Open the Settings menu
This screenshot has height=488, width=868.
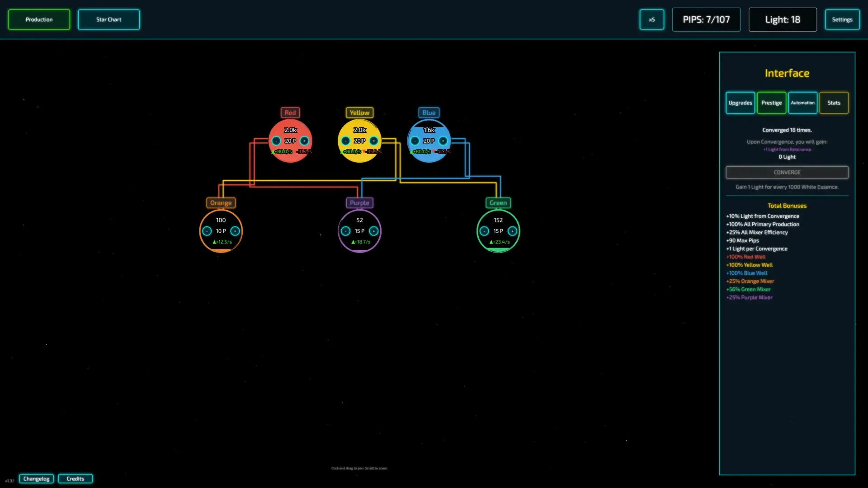[842, 19]
